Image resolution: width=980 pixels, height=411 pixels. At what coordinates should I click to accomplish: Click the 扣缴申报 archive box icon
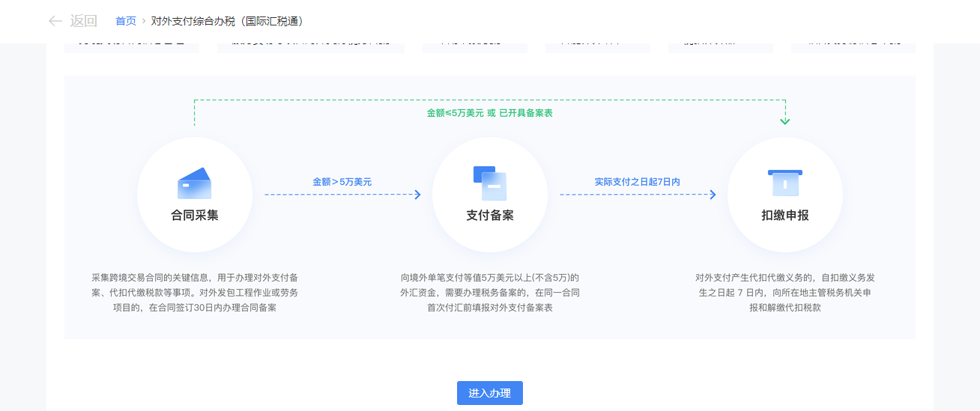point(784,183)
